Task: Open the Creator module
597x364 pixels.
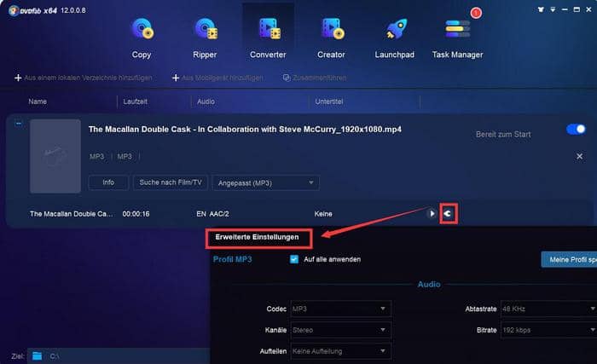Action: 331,38
